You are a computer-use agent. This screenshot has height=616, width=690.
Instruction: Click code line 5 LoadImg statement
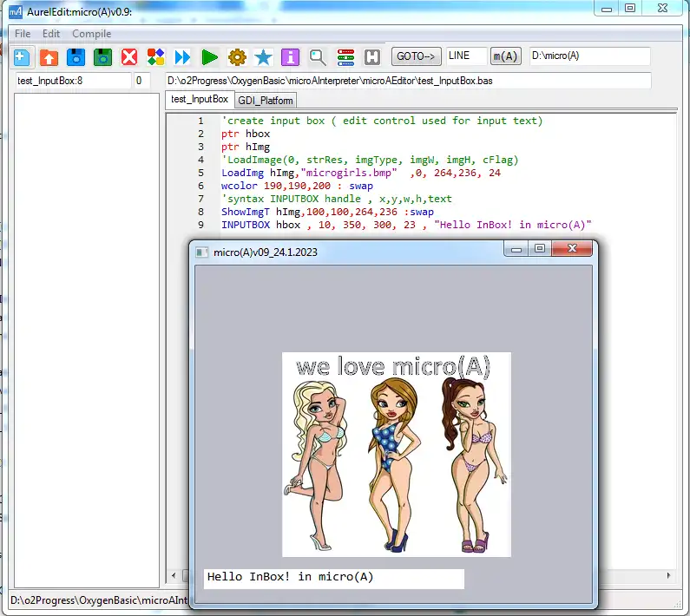[361, 173]
